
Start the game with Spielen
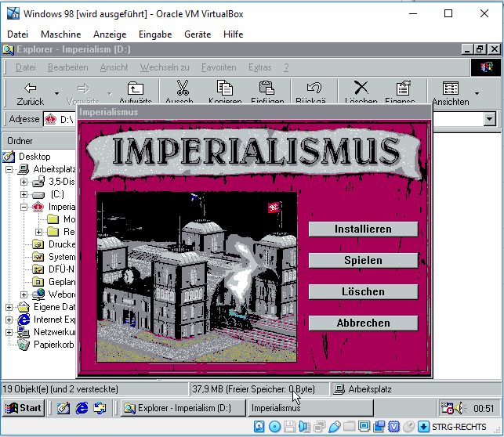coord(363,261)
